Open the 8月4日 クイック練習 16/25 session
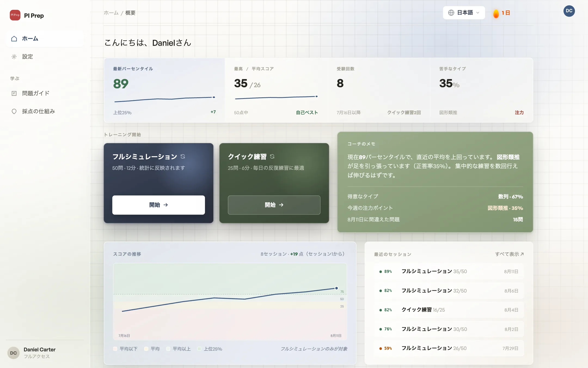Image resolution: width=588 pixels, height=368 pixels. (449, 310)
